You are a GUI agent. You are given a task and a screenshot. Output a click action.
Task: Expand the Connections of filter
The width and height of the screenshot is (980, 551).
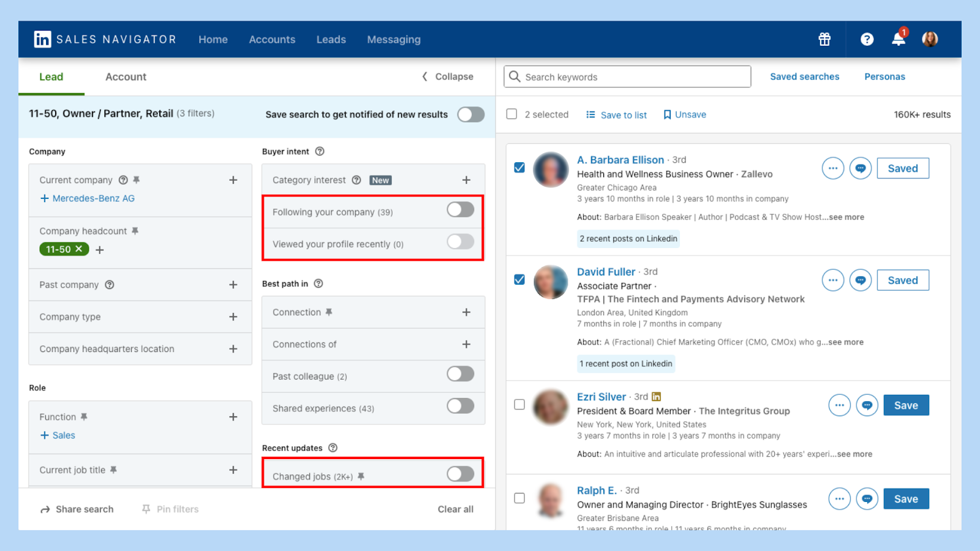467,344
